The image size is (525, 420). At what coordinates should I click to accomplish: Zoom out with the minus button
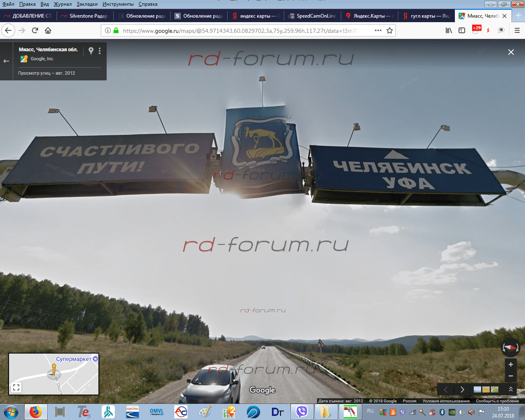[511, 376]
